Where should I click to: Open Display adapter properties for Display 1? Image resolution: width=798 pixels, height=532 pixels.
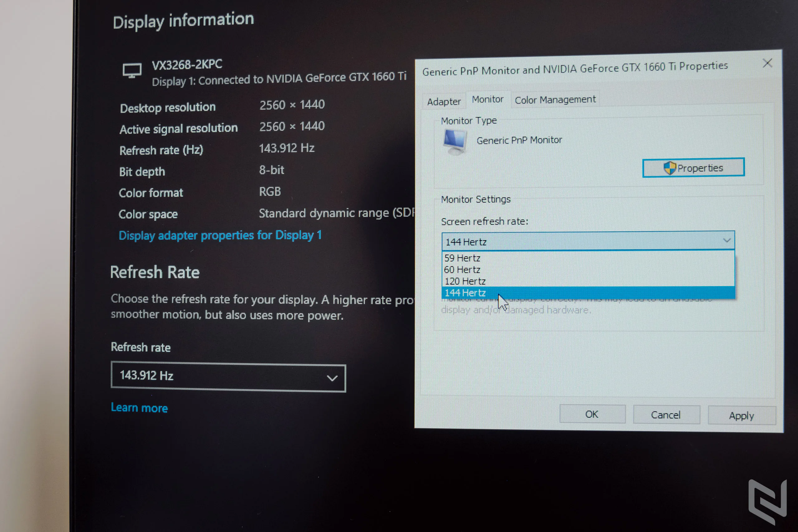pyautogui.click(x=220, y=235)
